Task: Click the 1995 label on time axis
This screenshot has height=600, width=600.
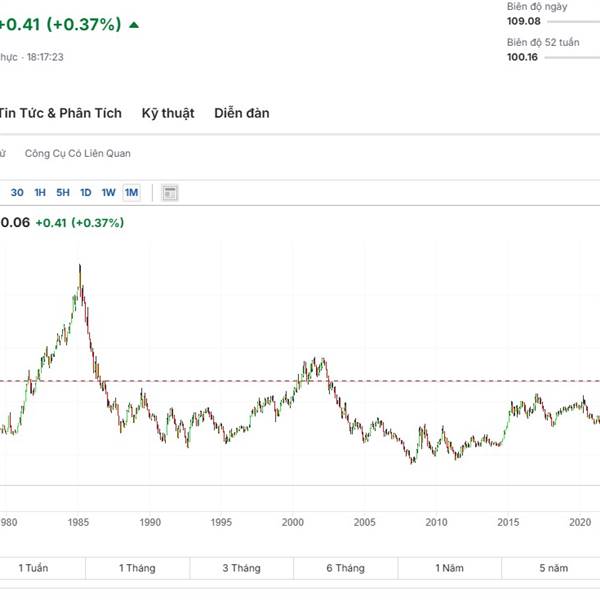Action: point(221,522)
